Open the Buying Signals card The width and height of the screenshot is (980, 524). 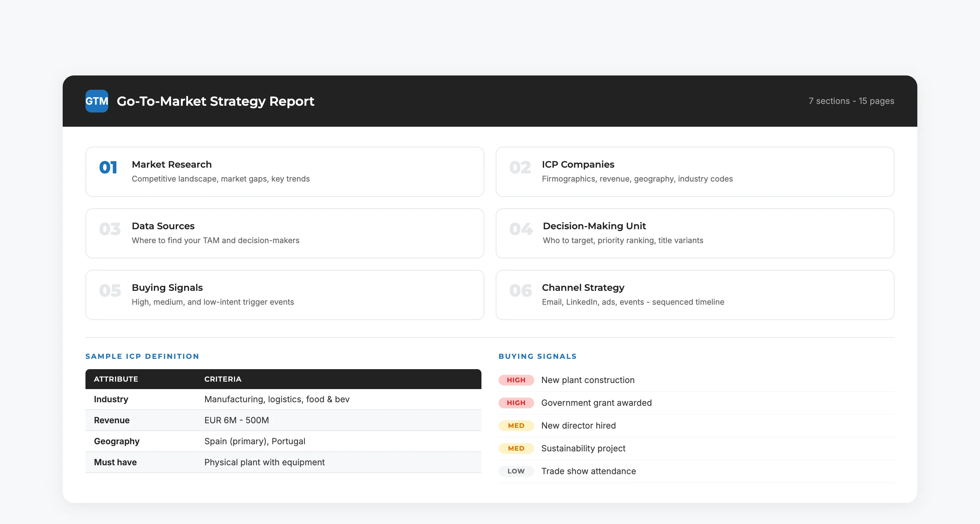(x=285, y=294)
